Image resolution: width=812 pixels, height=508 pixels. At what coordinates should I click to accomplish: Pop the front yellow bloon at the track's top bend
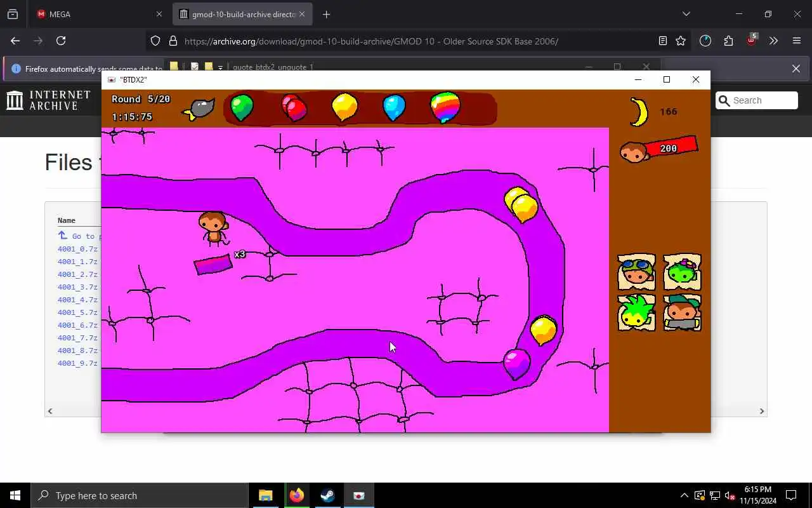pos(525,208)
